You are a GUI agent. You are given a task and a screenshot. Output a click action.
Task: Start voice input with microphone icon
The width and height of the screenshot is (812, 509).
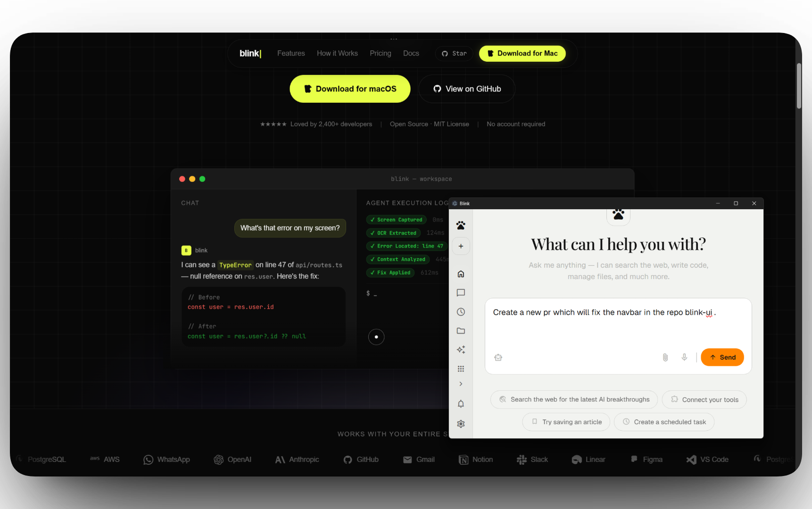coord(684,357)
